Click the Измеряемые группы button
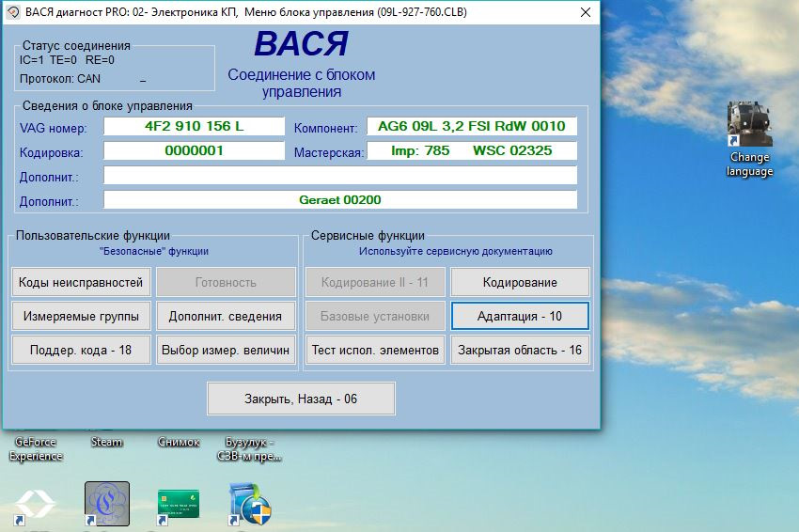 click(81, 316)
